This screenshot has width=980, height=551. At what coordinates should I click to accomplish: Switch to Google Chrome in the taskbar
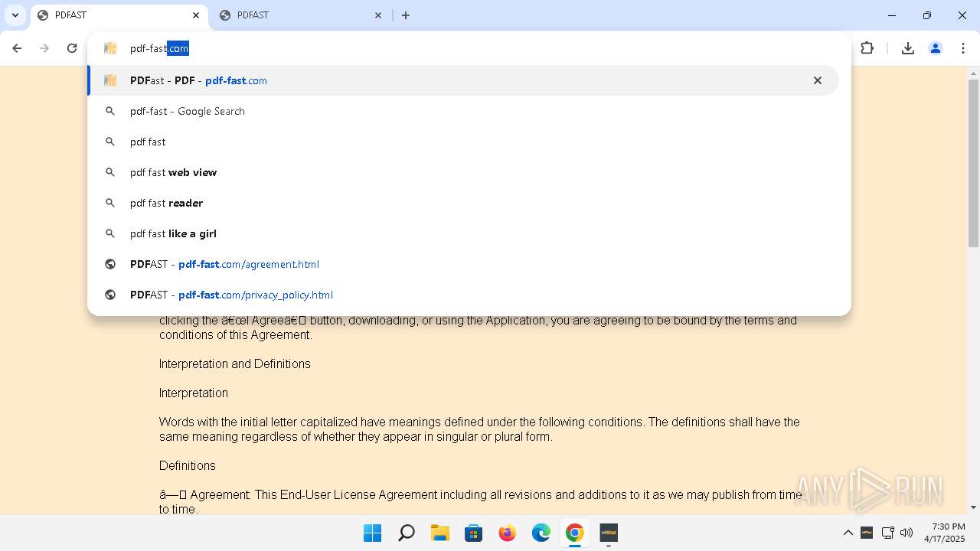[x=575, y=533]
